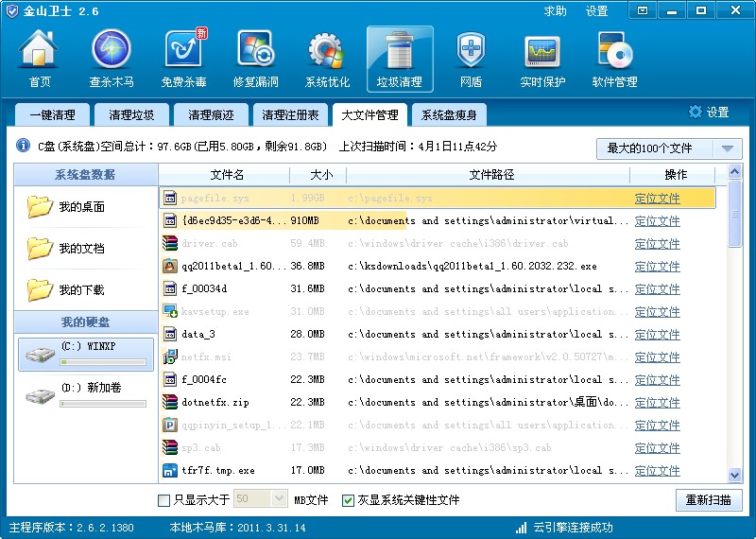
Task: Sort by 大小 column header
Action: point(318,175)
